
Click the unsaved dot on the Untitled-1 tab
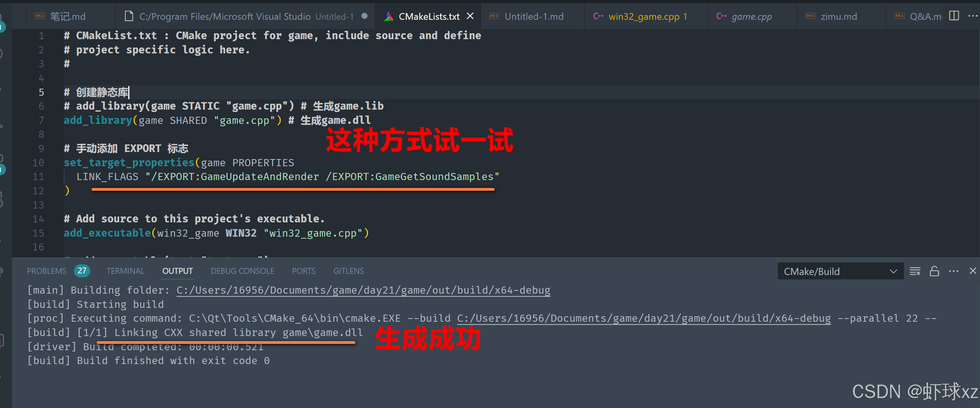pos(365,16)
